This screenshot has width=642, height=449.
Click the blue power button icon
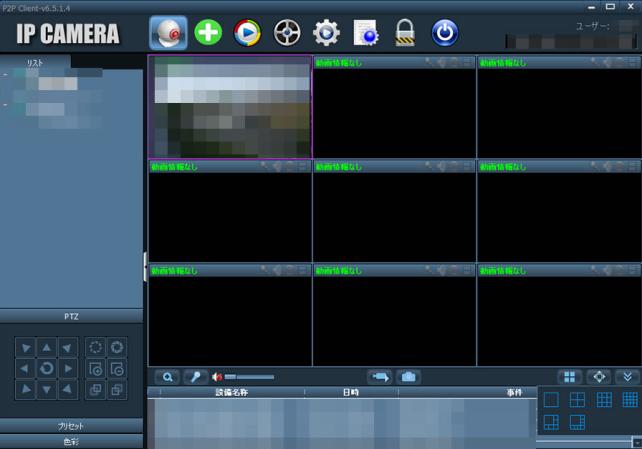pos(444,33)
